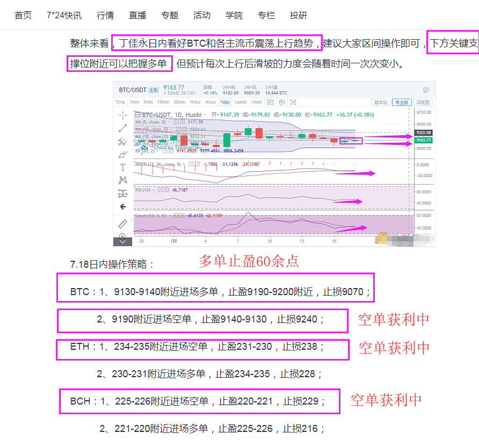
Task: Open the 行情 menu item
Action: point(105,15)
